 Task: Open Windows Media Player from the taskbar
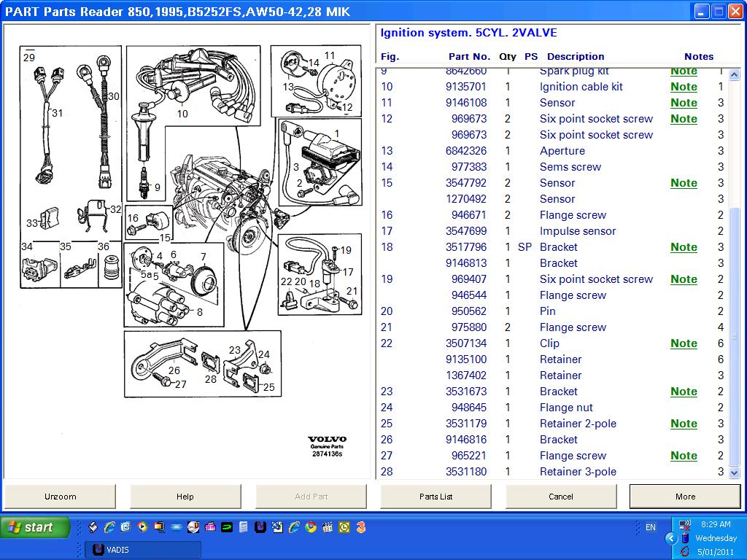coord(142,526)
